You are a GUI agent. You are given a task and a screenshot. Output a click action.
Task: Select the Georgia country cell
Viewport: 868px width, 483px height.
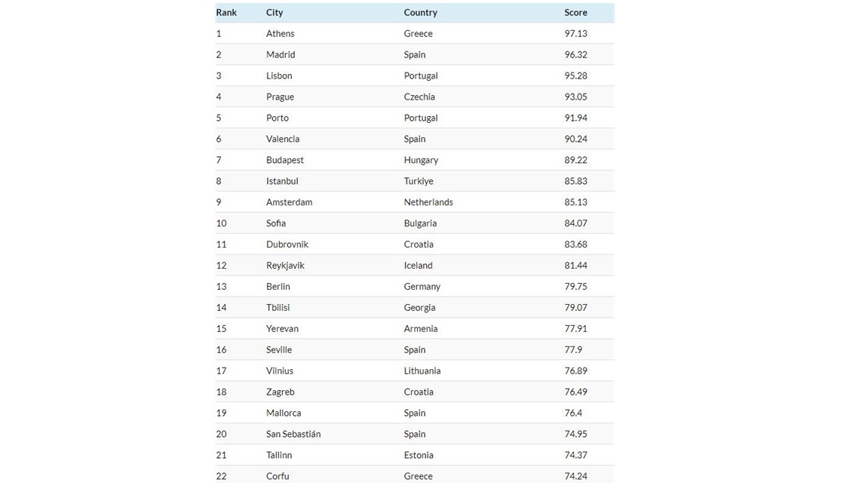point(419,307)
